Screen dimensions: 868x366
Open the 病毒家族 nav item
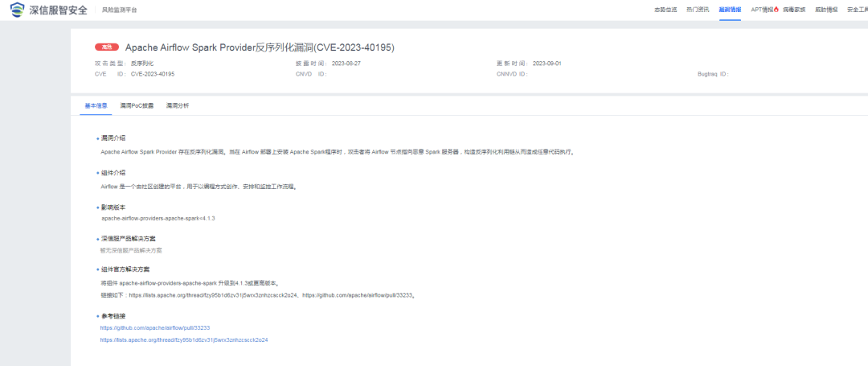[x=794, y=10]
